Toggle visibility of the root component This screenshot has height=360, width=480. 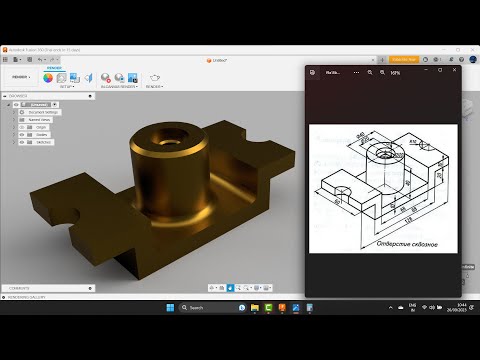click(16, 105)
